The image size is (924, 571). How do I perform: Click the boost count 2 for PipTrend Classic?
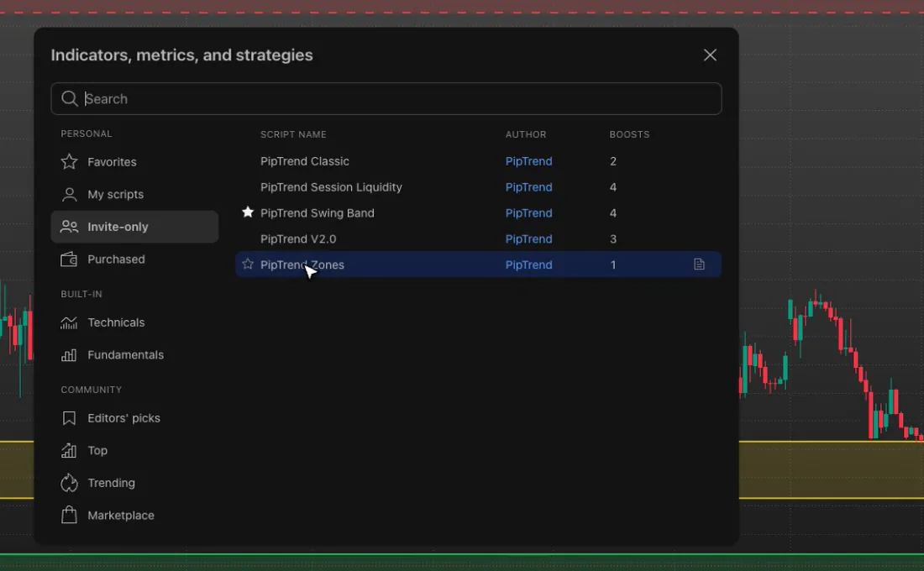tap(613, 161)
